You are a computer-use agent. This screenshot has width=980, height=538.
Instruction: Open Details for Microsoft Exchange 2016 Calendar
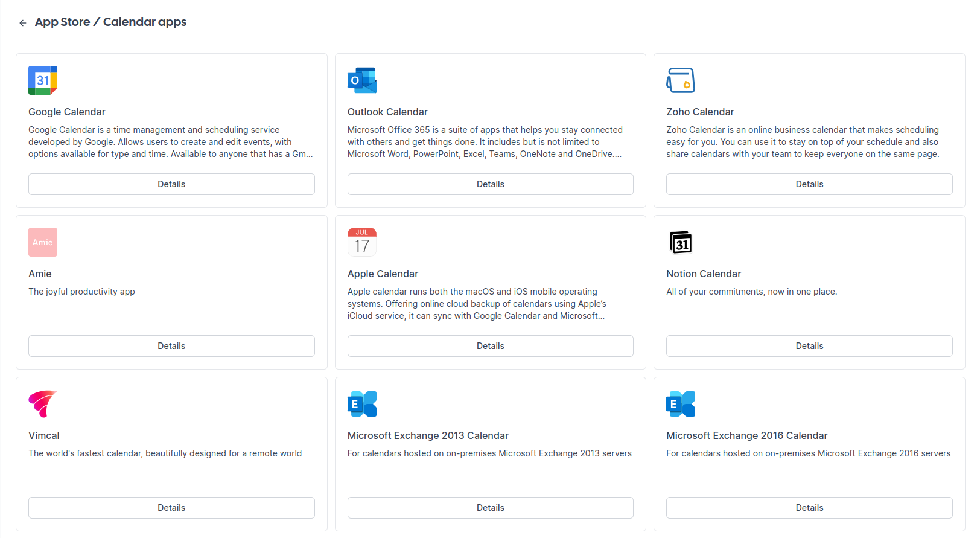809,508
